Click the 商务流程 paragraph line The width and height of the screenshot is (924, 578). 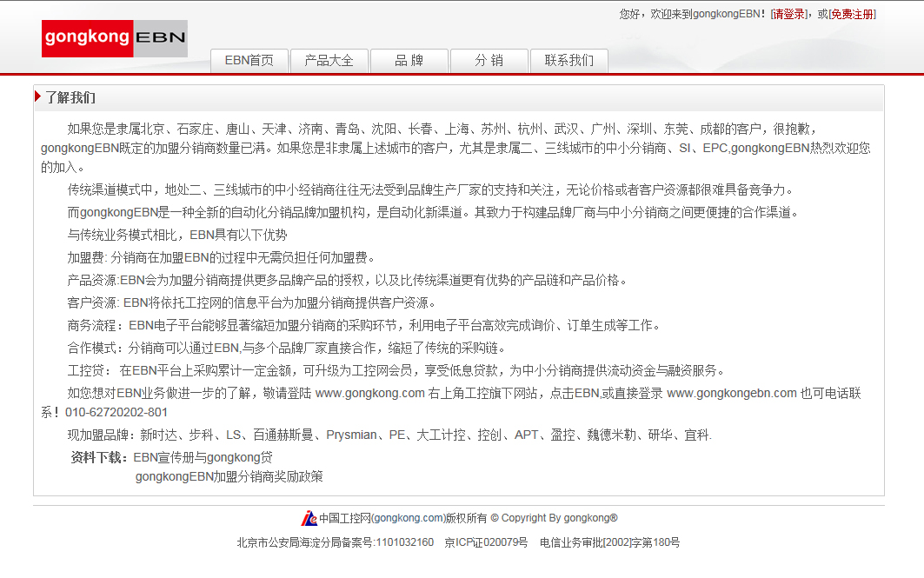pos(364,325)
